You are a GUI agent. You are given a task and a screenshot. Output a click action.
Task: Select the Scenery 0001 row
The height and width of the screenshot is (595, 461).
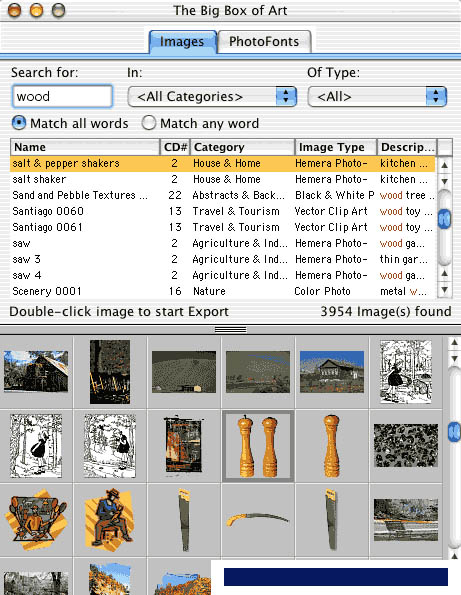pyautogui.click(x=222, y=291)
